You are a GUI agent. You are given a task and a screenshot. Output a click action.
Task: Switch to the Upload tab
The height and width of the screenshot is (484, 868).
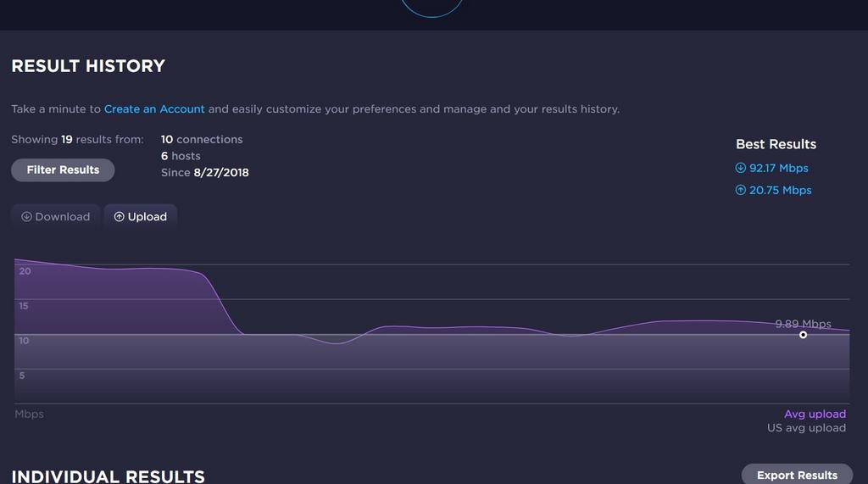click(x=141, y=216)
